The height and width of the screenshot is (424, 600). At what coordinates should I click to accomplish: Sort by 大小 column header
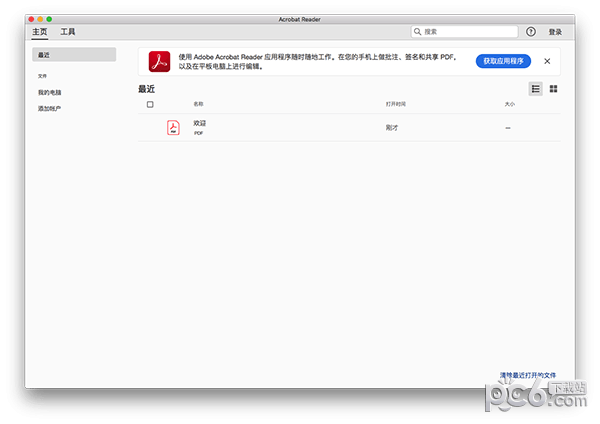[509, 104]
